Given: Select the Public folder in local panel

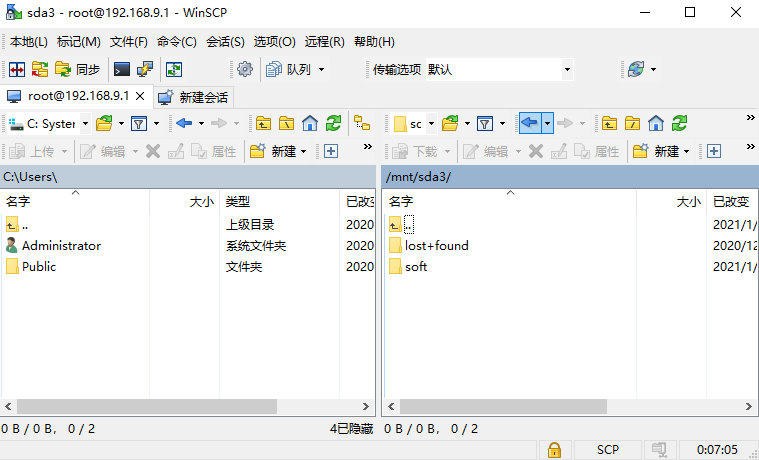Looking at the screenshot, I should point(31,266).
